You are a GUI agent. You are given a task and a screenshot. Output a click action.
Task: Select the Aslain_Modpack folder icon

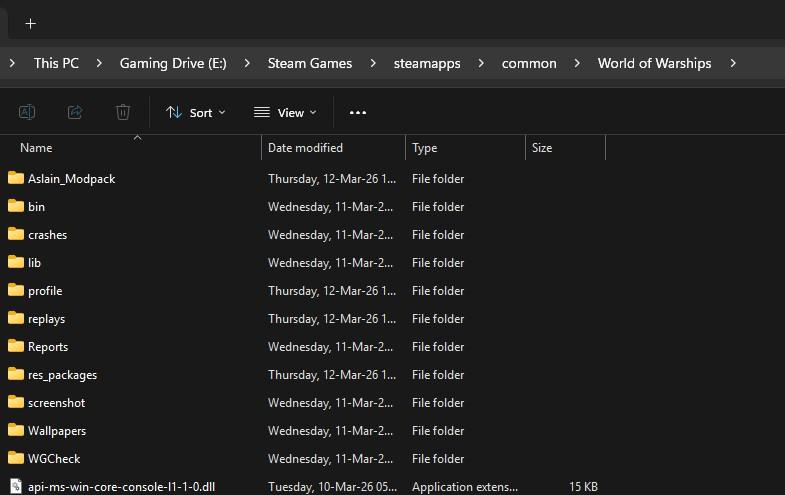[x=16, y=178]
